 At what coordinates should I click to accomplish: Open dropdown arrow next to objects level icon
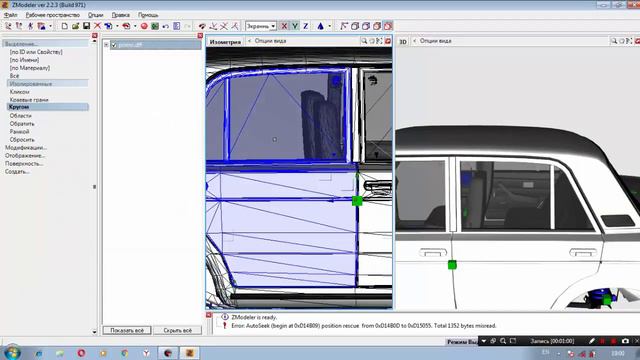coord(50,26)
